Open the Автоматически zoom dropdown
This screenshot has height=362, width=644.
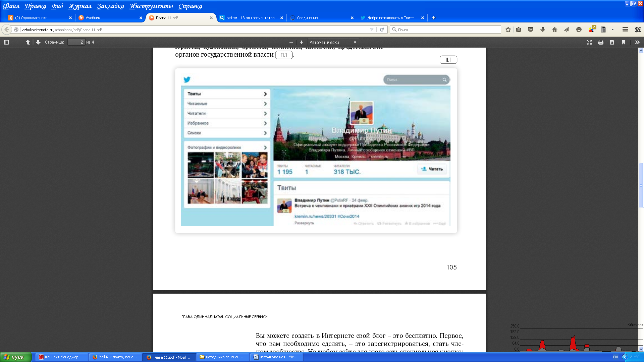click(333, 42)
